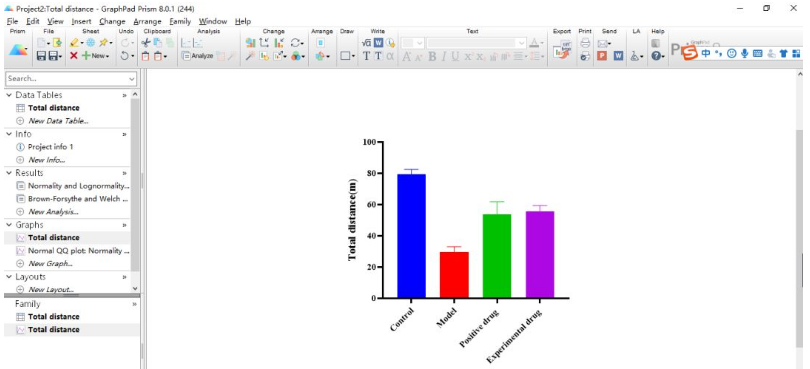The height and width of the screenshot is (369, 810).
Task: Collapse the Results section
Action: [9, 173]
